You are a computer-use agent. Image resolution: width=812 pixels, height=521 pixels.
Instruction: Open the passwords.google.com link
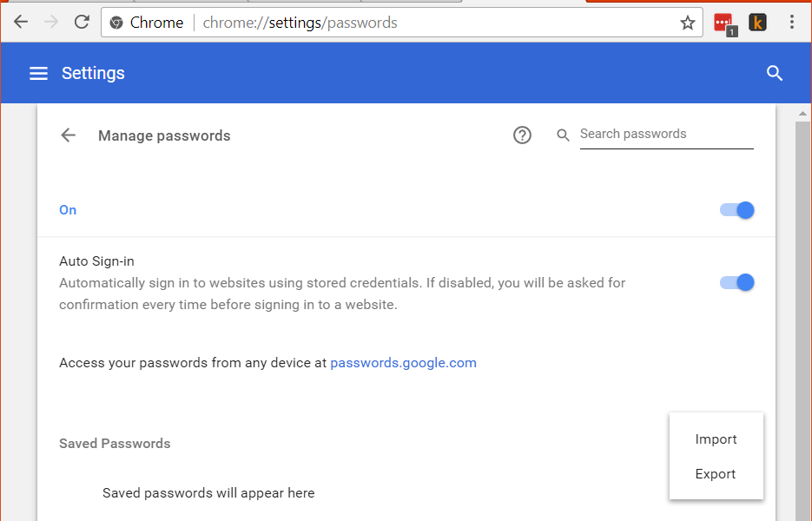click(x=403, y=363)
